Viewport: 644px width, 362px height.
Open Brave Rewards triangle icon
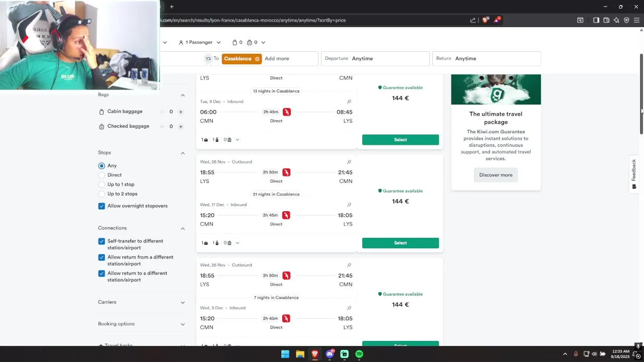pos(497,20)
